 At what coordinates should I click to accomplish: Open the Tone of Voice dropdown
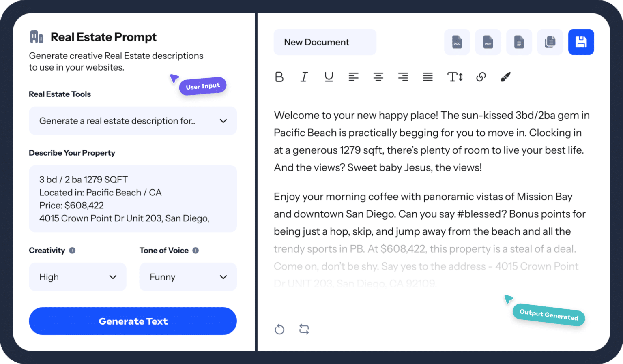188,277
